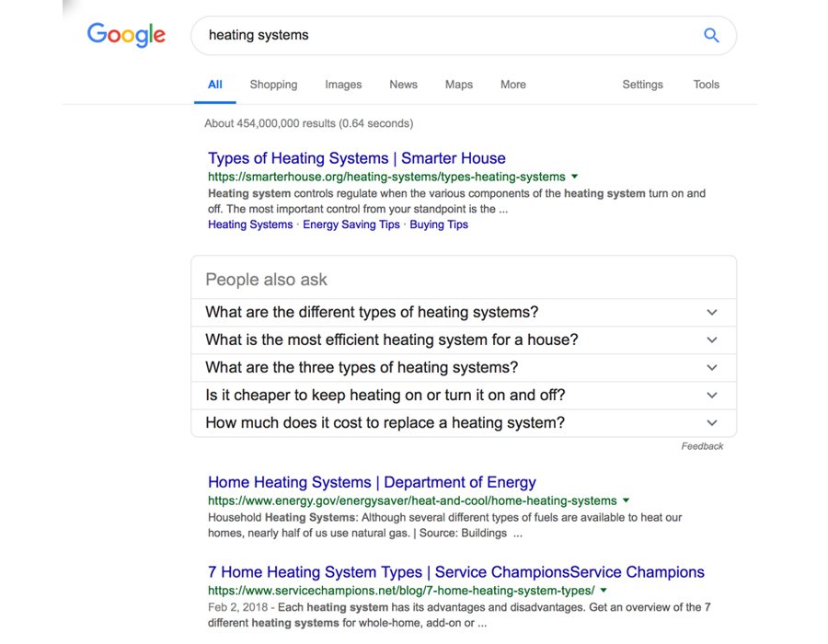Open the Settings menu
The image size is (828, 644).
642,84
